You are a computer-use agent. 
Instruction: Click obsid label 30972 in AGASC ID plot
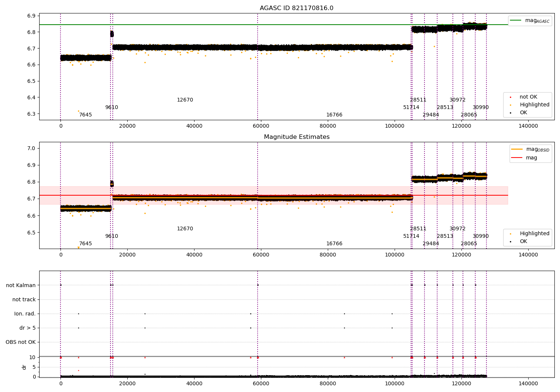click(x=457, y=100)
